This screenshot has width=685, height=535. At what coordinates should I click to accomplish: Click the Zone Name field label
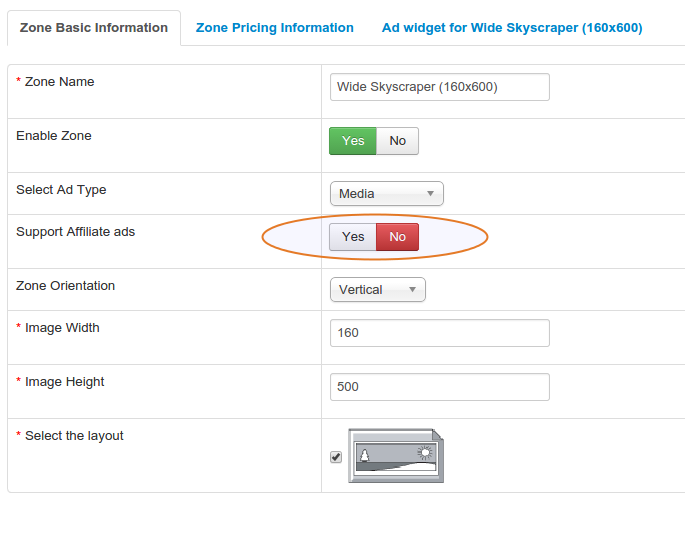(59, 82)
